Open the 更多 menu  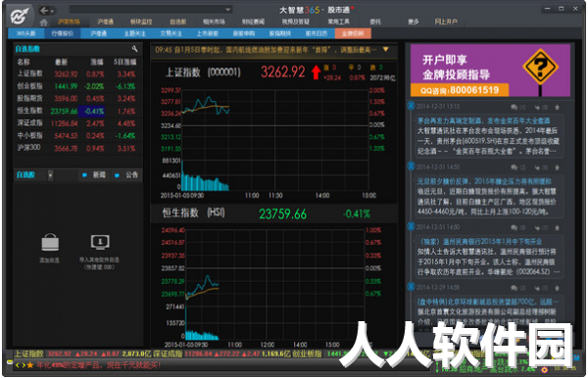(414, 22)
